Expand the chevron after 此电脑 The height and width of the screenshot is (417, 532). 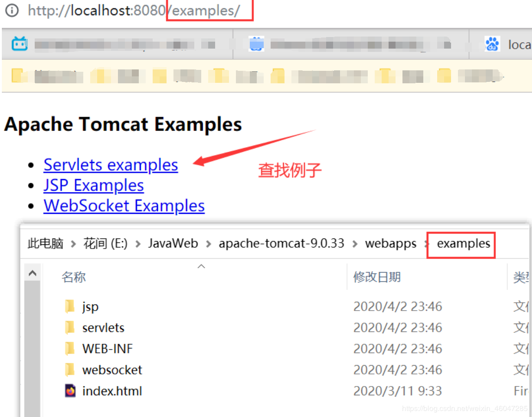coord(73,244)
